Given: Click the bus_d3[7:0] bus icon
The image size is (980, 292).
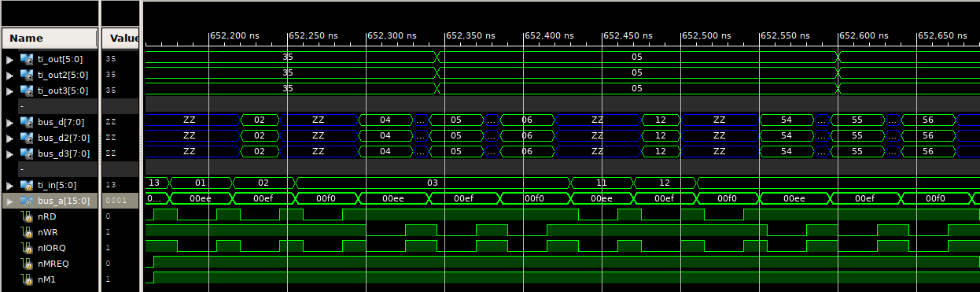Looking at the screenshot, I should click(x=26, y=153).
